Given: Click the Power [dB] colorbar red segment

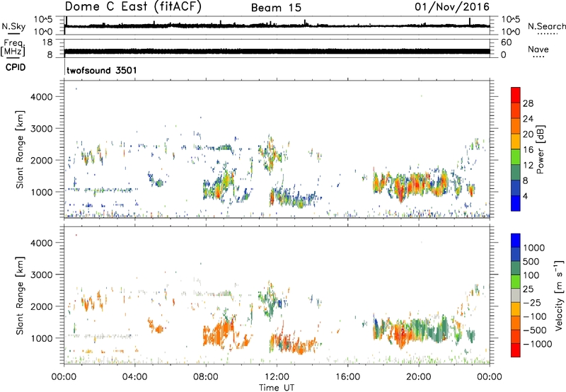Looking at the screenshot, I should pyautogui.click(x=516, y=95).
